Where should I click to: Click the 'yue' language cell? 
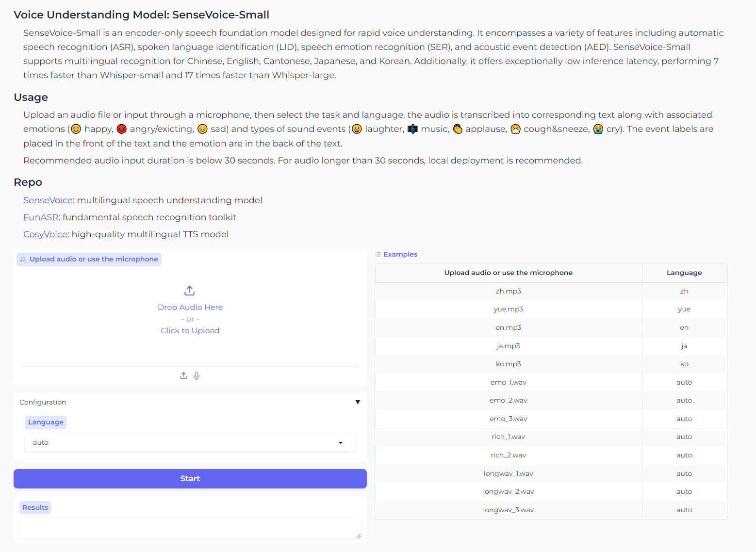tap(684, 309)
